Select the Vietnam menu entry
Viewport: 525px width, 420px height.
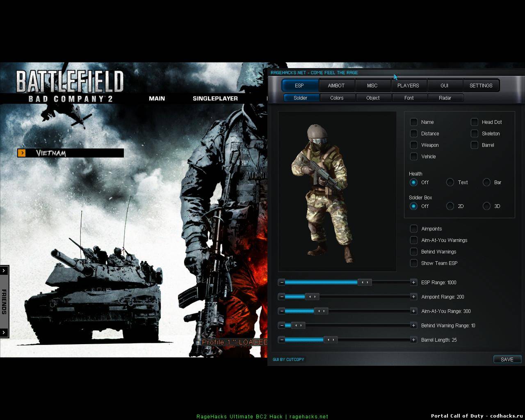click(x=71, y=153)
